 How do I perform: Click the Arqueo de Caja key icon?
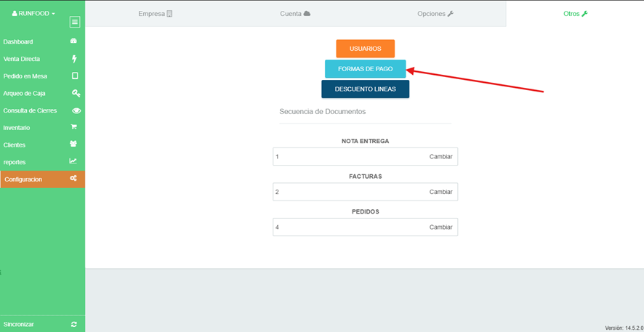[x=76, y=94]
